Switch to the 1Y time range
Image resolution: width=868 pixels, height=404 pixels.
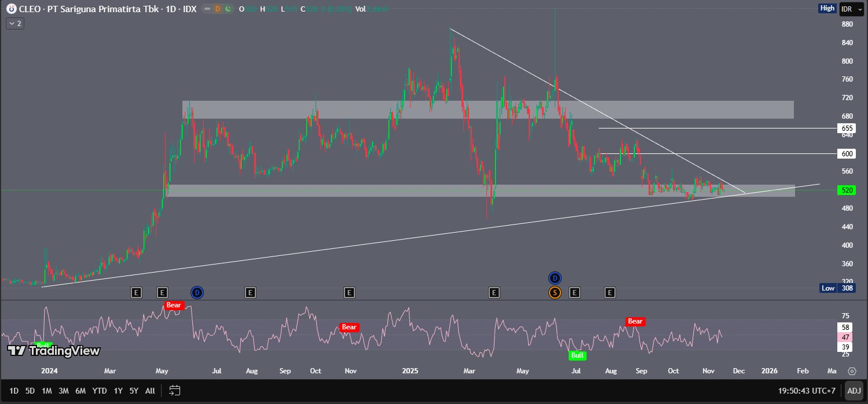[x=118, y=391]
